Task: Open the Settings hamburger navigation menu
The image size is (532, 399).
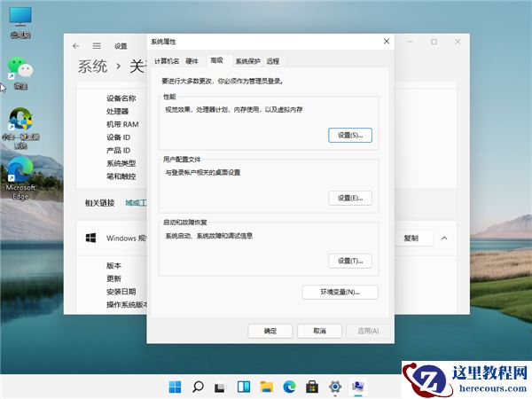Action: pyautogui.click(x=97, y=46)
